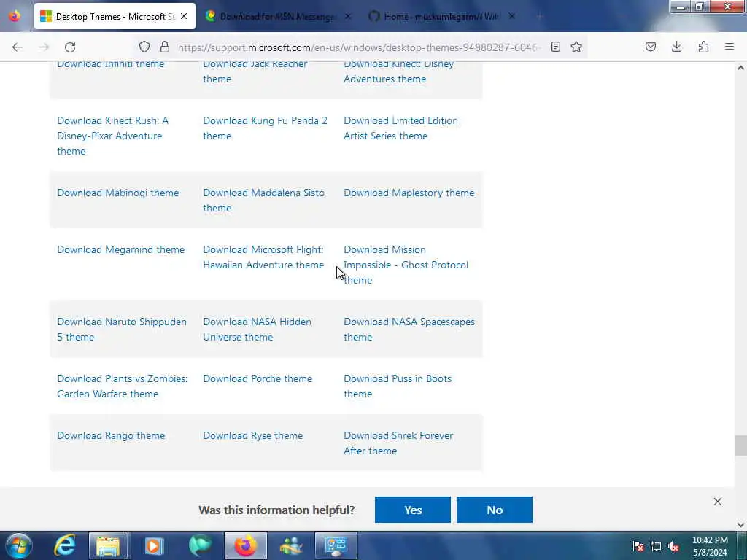Open Windows Media Player from taskbar
Image resolution: width=747 pixels, height=560 pixels.
click(x=154, y=545)
